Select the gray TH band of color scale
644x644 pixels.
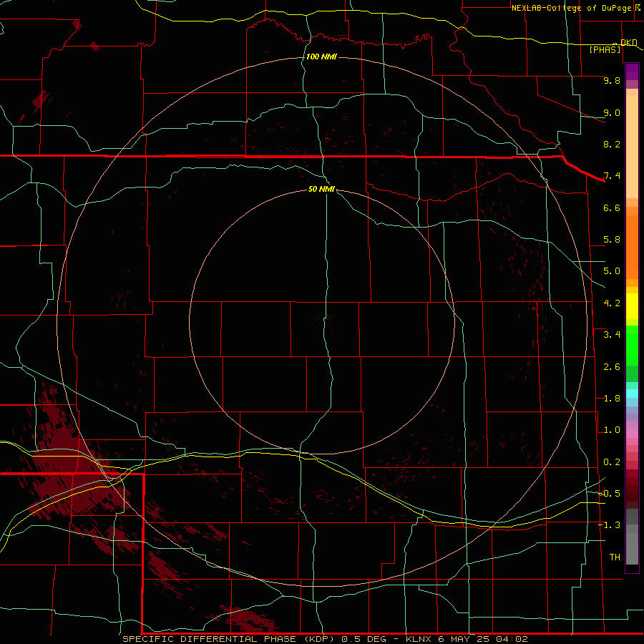pyautogui.click(x=632, y=548)
